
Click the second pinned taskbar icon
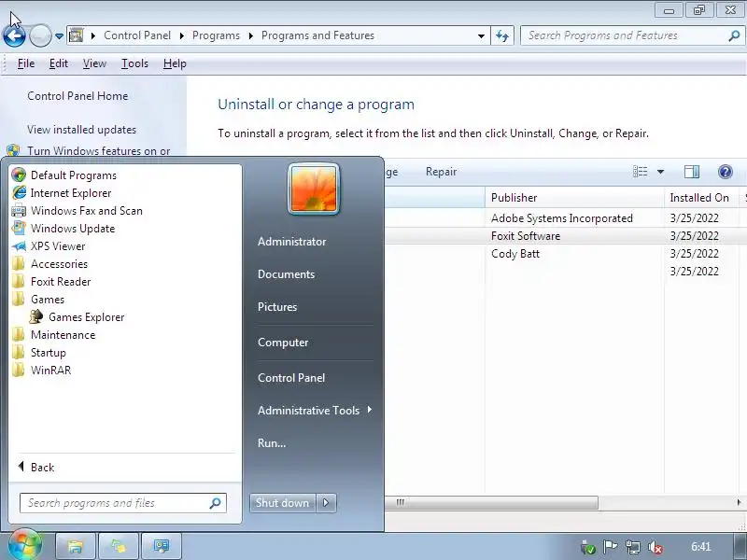119,546
